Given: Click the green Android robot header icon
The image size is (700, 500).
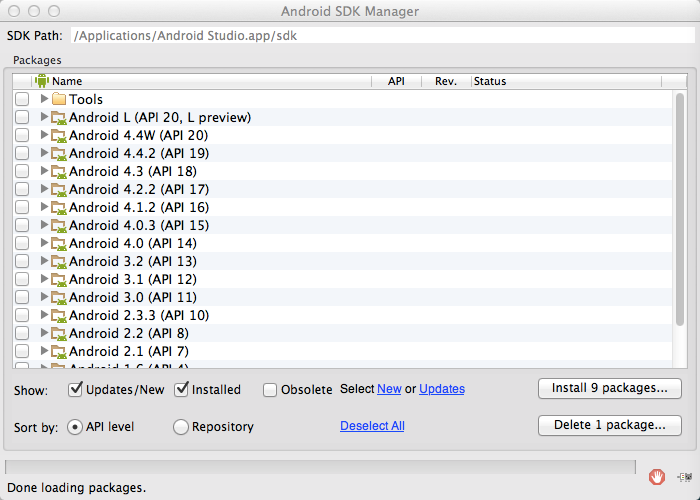Looking at the screenshot, I should point(42,81).
